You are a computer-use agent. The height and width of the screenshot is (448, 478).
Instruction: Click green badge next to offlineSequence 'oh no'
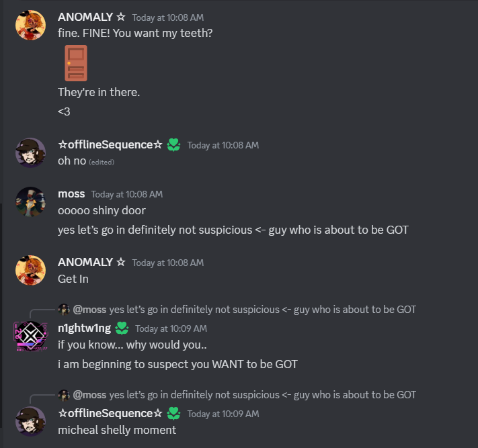coord(173,145)
